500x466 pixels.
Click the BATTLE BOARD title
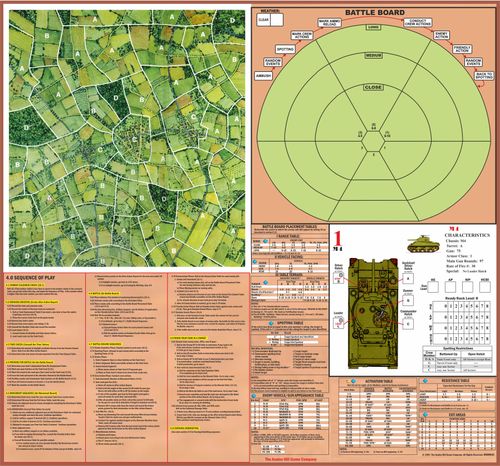[x=375, y=13]
